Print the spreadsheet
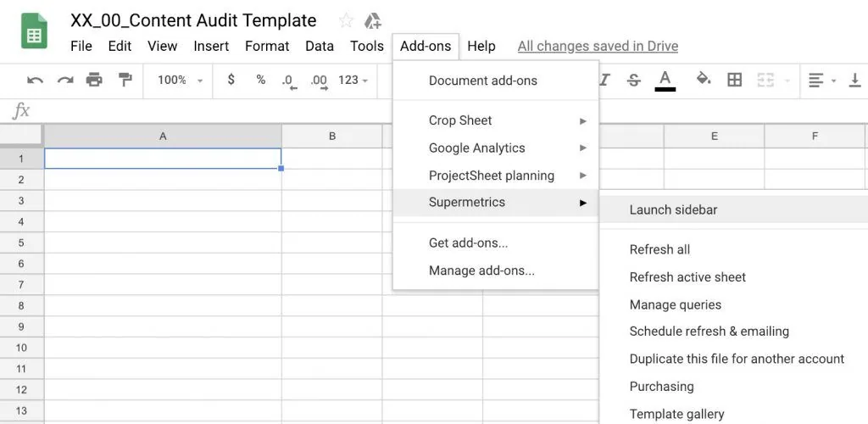 click(x=94, y=80)
